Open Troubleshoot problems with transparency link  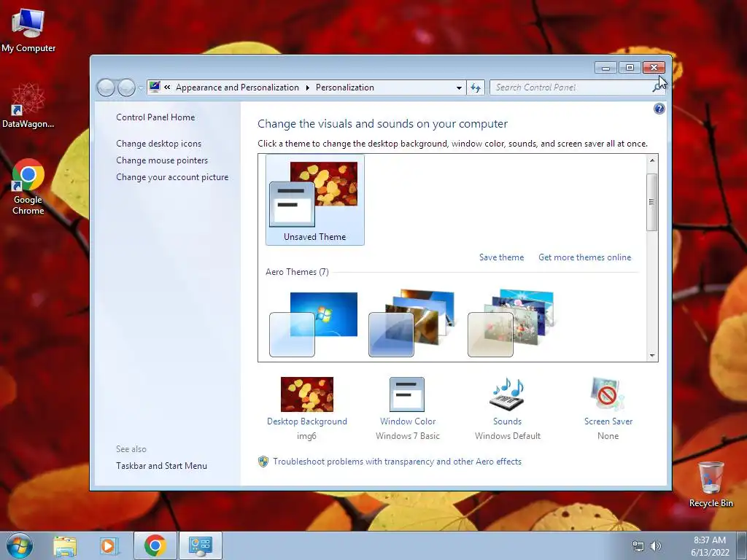tap(398, 462)
